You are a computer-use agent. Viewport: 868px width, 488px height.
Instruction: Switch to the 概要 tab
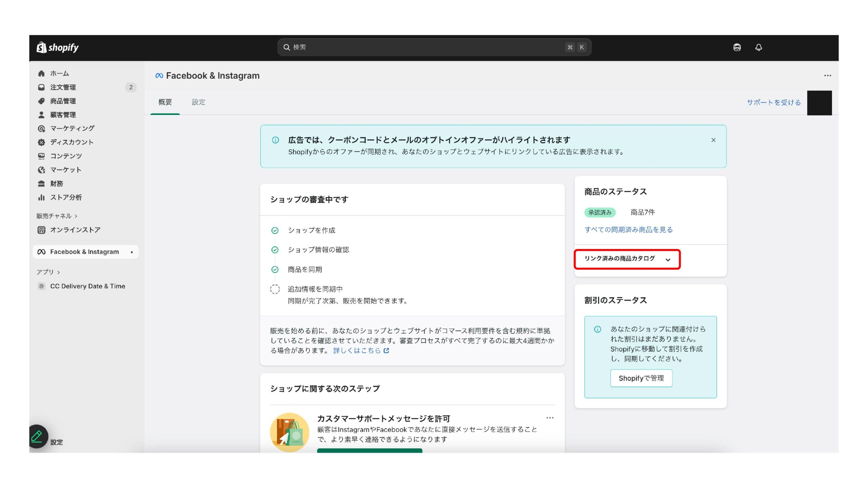[x=165, y=102]
